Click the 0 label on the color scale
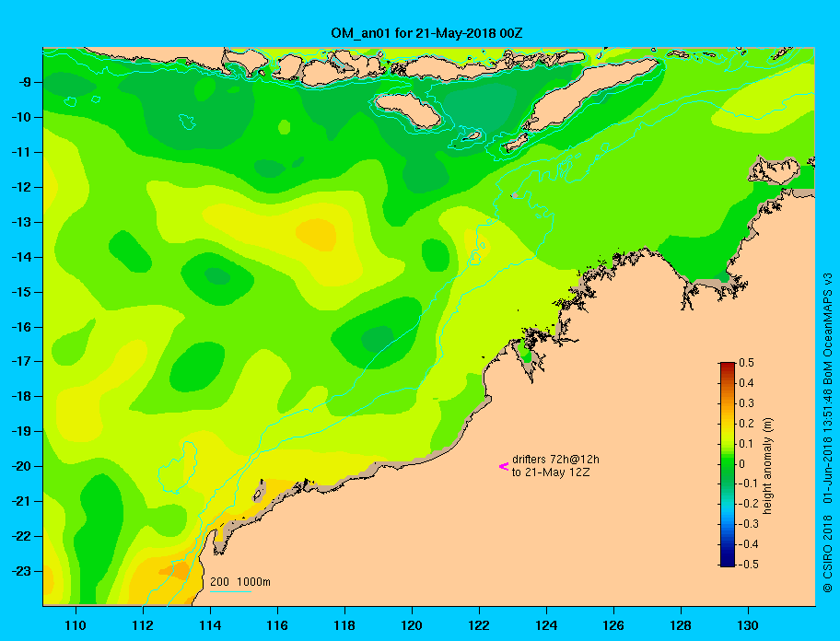 coord(742,464)
